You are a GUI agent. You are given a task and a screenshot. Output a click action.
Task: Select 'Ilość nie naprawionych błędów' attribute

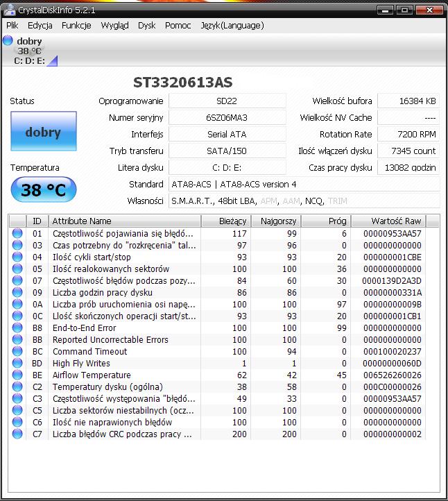click(112, 423)
